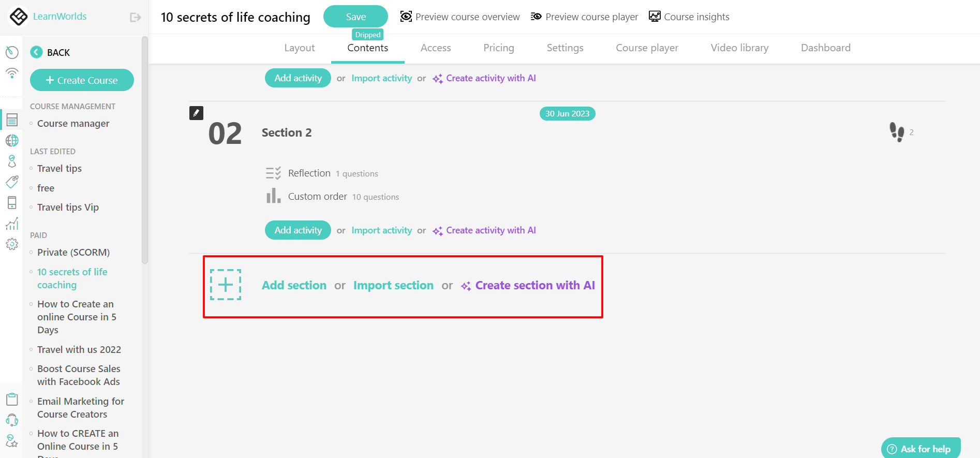Open the settings gear icon
Viewport: 980px width, 458px height.
click(x=12, y=244)
